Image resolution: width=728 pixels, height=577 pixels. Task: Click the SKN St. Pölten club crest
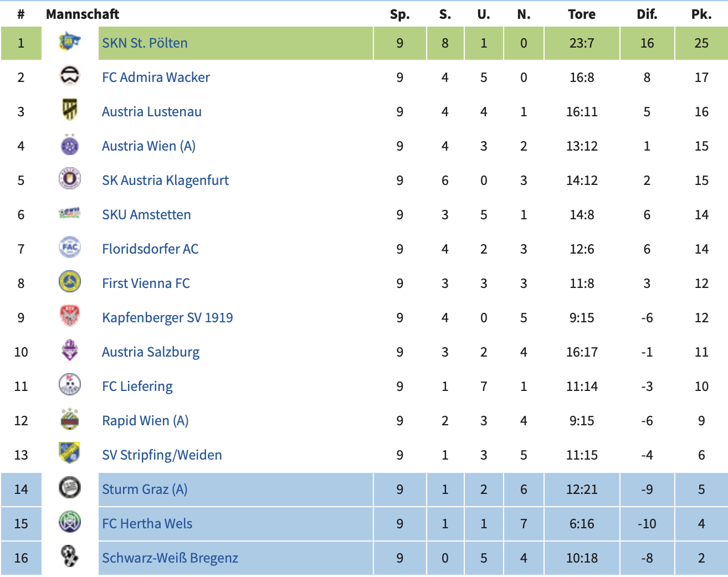(x=70, y=42)
